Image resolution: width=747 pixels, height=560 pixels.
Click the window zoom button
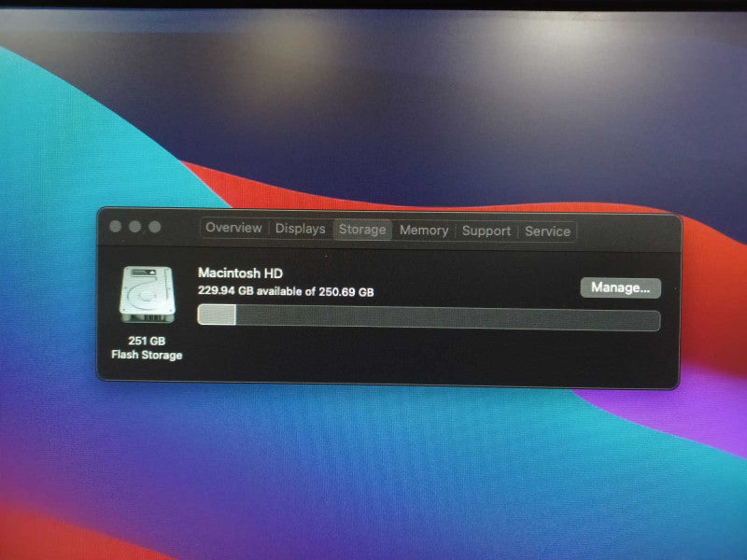(154, 227)
